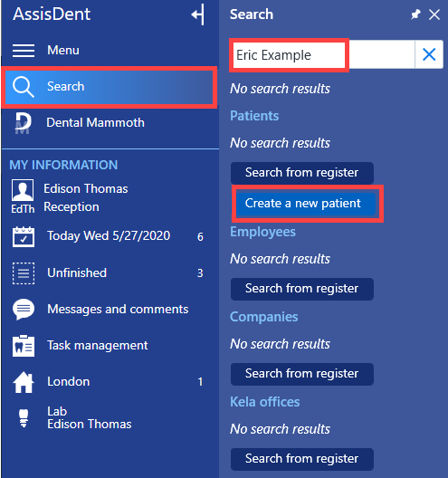Screen dimensions: 448x478
Task: Open the Today calendar icon
Action: pos(24,236)
